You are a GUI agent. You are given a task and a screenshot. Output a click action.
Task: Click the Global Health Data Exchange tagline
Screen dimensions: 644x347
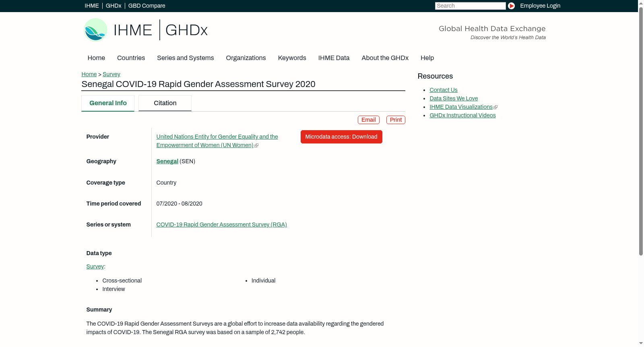pos(492,29)
